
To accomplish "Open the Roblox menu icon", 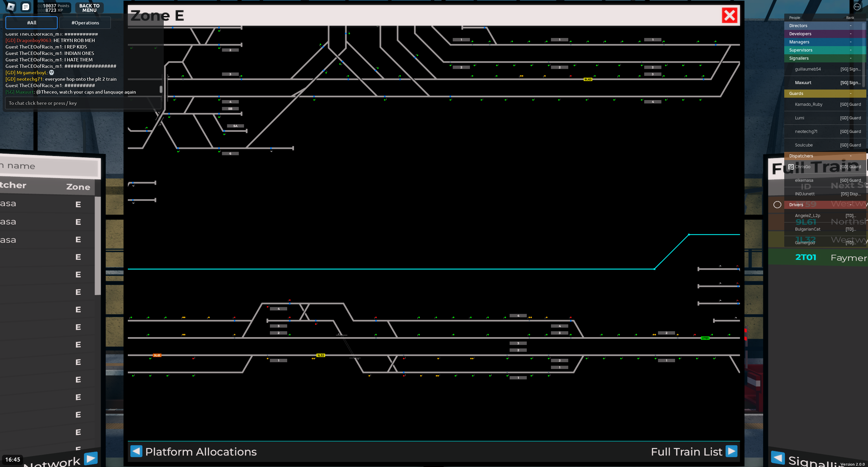I will (x=11, y=7).
